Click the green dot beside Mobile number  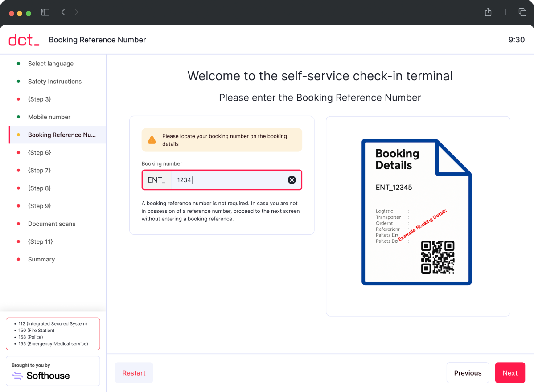click(x=18, y=117)
